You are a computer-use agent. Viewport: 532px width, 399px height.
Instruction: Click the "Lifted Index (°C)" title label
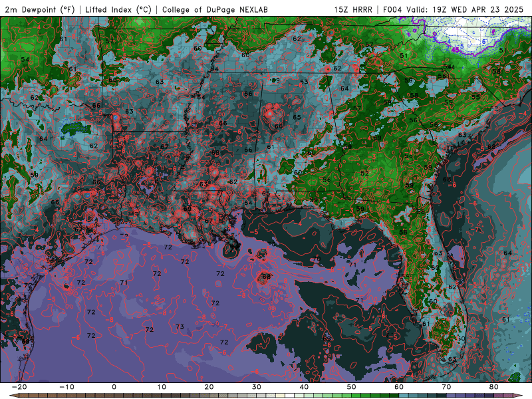tap(118, 9)
